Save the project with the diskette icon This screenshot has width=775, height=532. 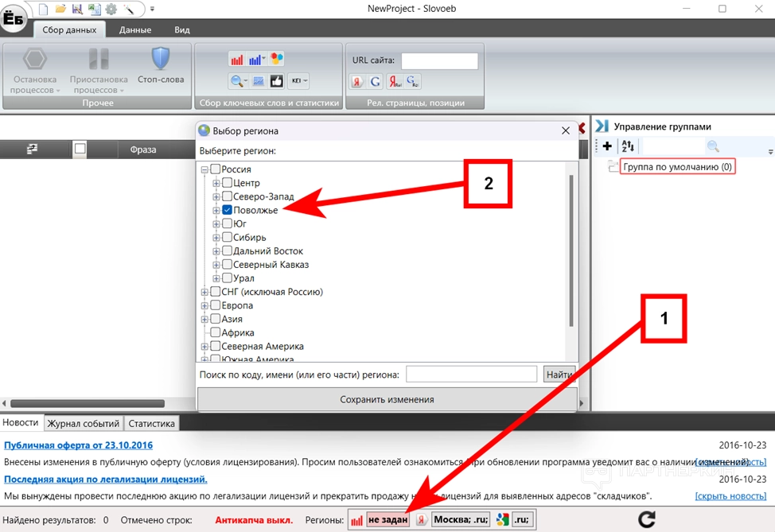coord(77,9)
